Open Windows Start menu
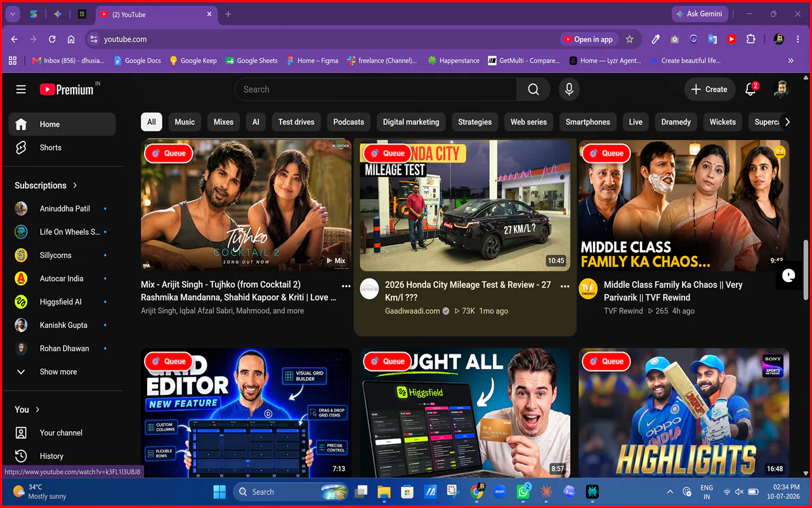812x508 pixels. point(219,491)
